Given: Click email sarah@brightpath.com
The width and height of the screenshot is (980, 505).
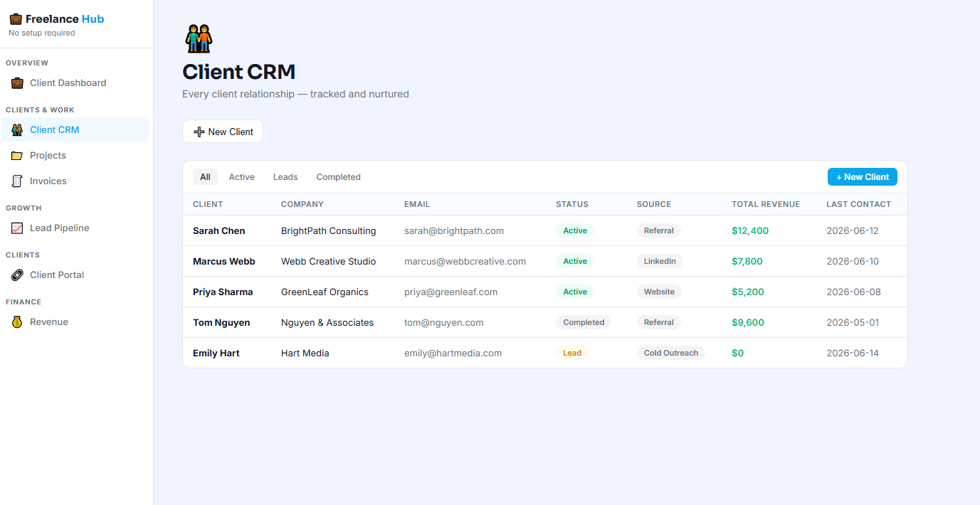Looking at the screenshot, I should (x=454, y=230).
